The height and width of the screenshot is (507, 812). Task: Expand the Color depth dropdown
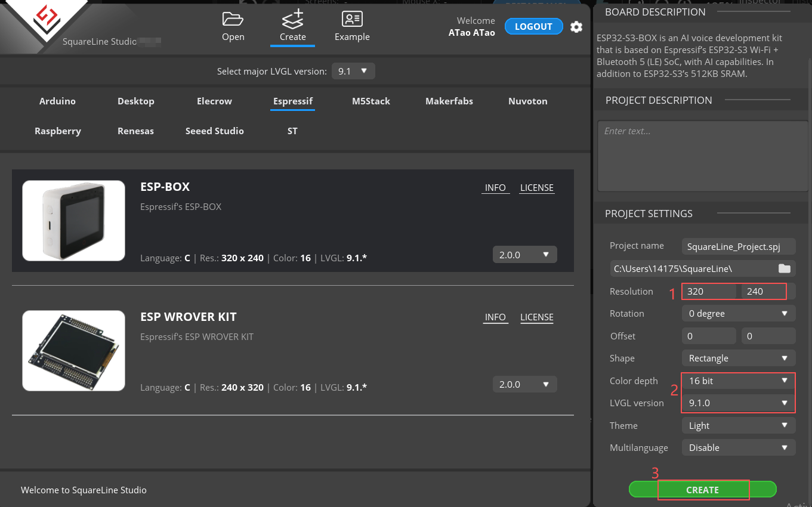[739, 381]
